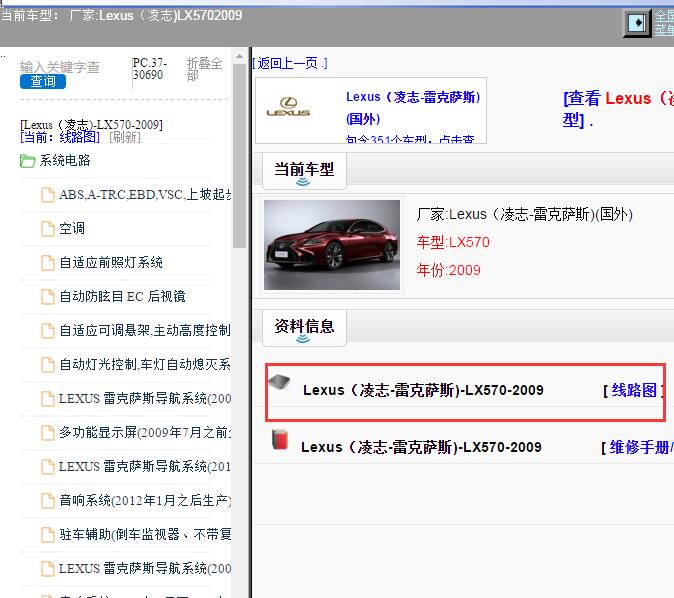674x598 pixels.
Task: Click the green folder icon beside 系统电路
Action: (x=28, y=161)
